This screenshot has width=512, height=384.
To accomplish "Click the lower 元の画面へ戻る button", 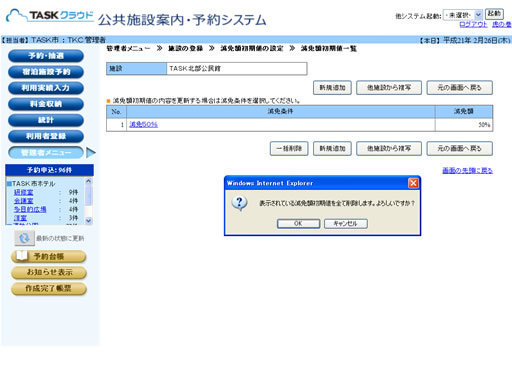I will (x=460, y=148).
